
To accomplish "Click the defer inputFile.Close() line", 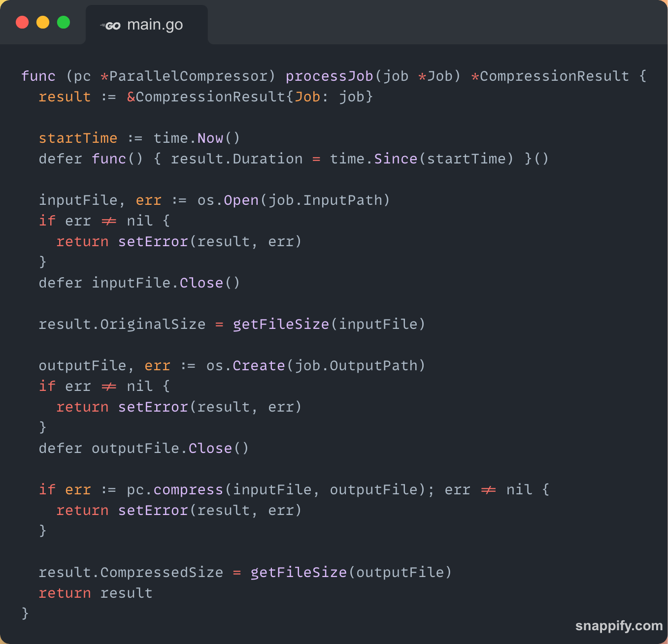I will [139, 283].
